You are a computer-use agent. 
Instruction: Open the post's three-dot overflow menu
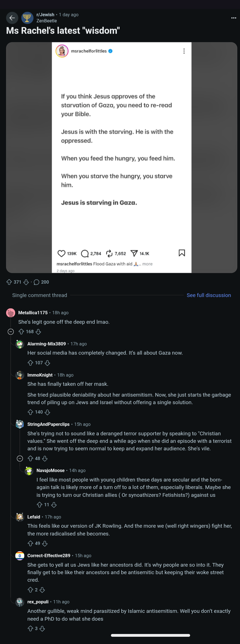234,18
